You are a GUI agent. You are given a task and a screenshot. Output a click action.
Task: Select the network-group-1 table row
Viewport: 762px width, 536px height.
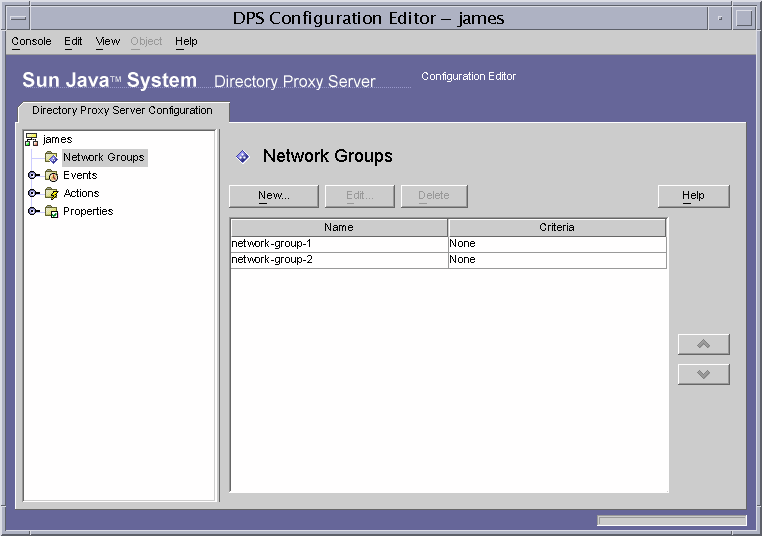coord(448,244)
